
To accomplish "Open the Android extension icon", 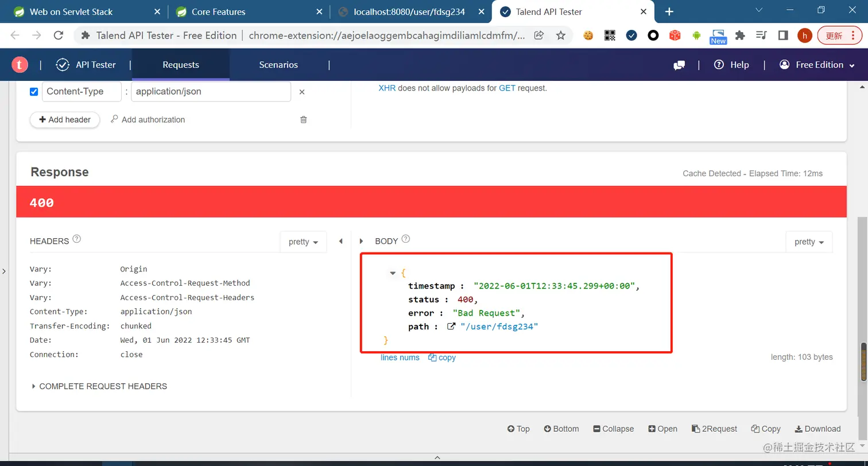I will [x=696, y=36].
